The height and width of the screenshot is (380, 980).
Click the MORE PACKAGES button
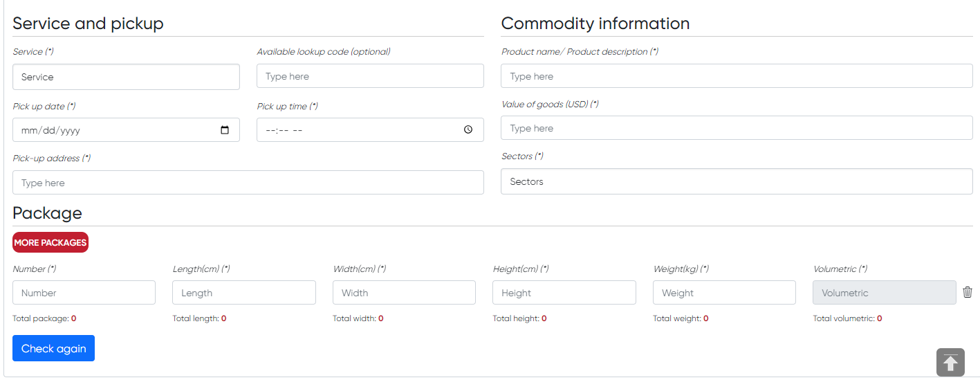tap(50, 242)
